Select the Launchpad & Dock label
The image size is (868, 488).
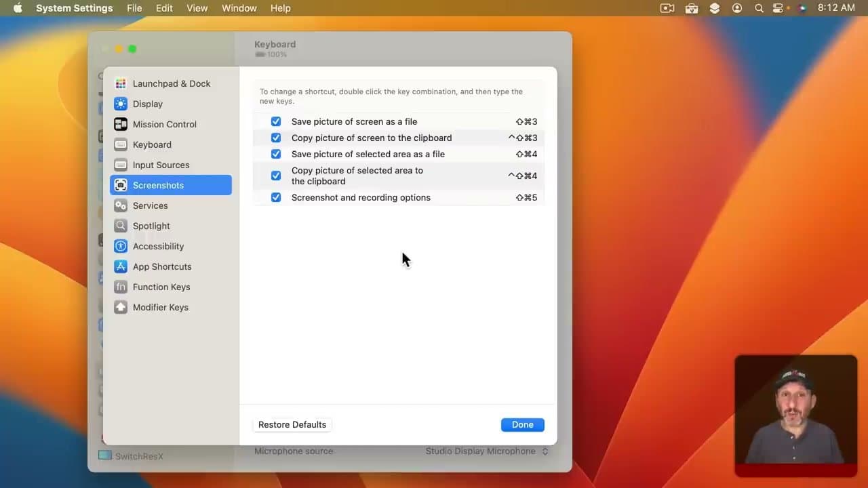[x=172, y=83]
